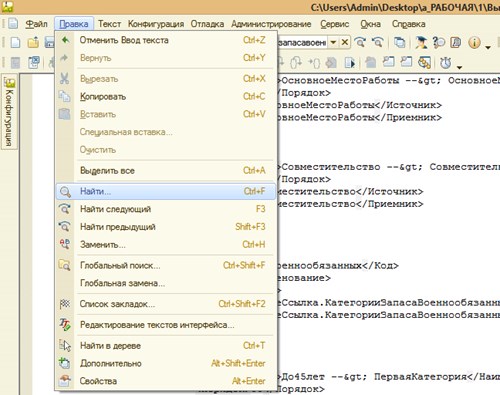Open the Отладка menu
500x395 pixels.
coord(207,24)
